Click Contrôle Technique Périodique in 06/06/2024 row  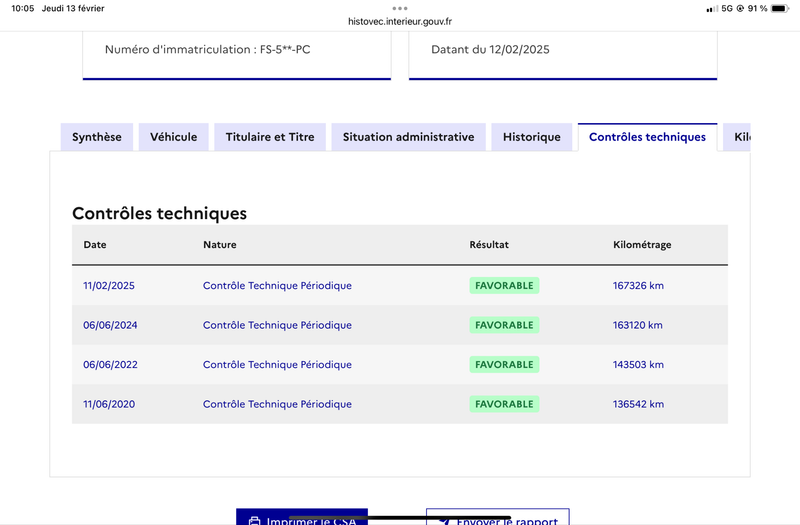pyautogui.click(x=277, y=325)
